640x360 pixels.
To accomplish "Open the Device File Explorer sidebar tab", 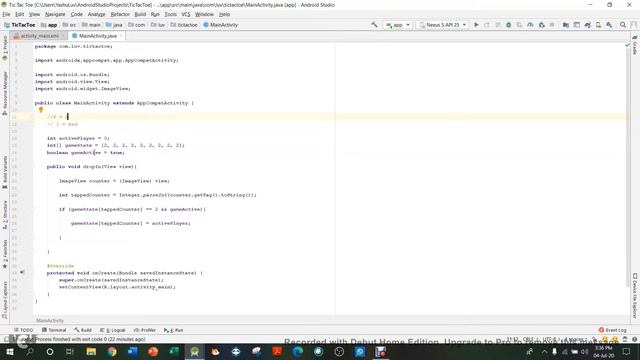I will tap(635, 296).
